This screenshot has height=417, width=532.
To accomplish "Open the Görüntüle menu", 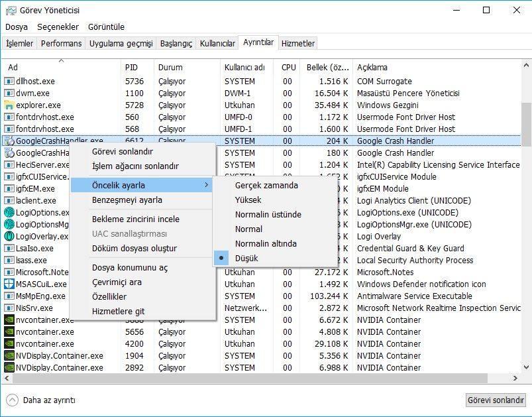I will tap(106, 27).
